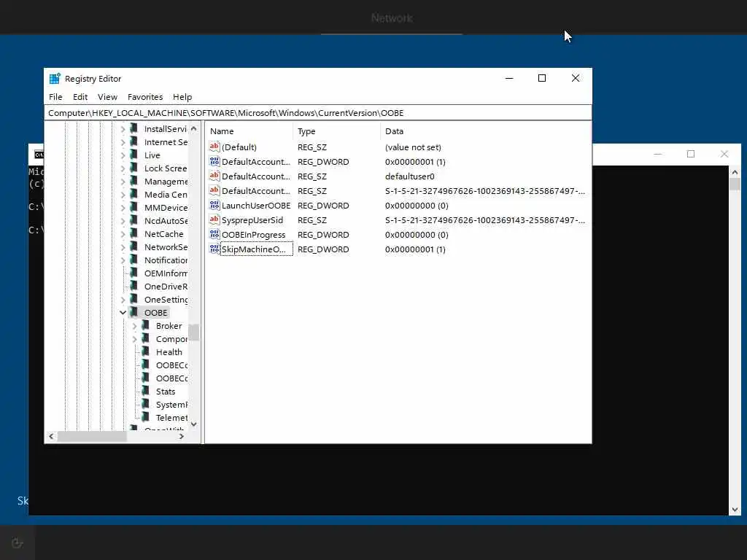Open the Favorites menu
747x560 pixels.
[145, 97]
